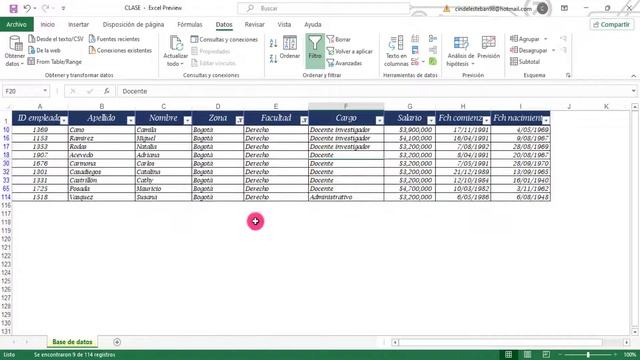The height and width of the screenshot is (360, 640).
Task: Select column G header
Action: [410, 106]
